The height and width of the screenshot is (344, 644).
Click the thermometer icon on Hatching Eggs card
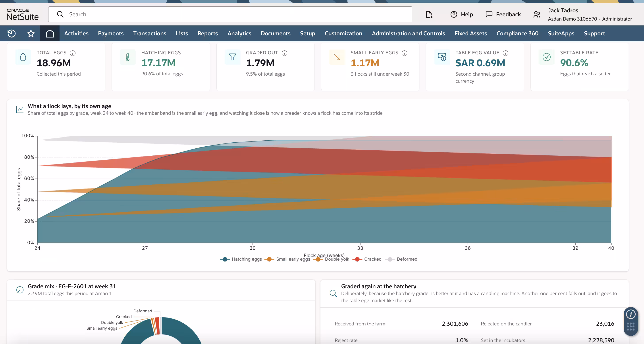(x=128, y=57)
